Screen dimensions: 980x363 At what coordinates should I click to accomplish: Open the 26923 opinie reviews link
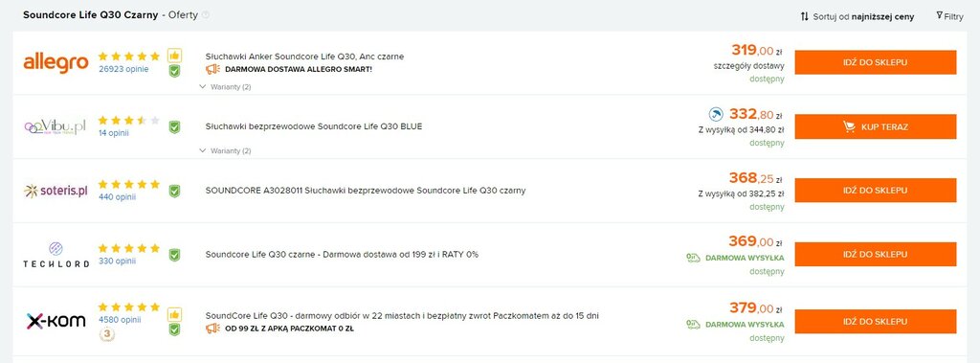pos(123,69)
